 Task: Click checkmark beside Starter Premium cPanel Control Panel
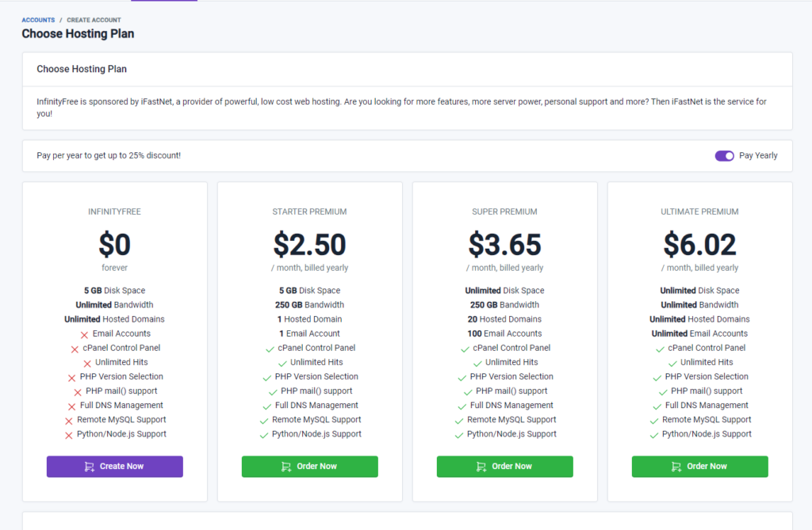[x=270, y=349]
